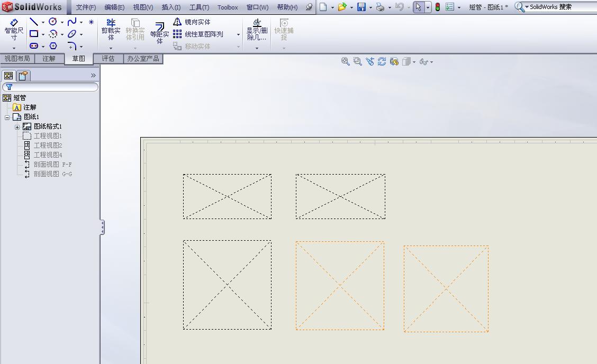Viewport: 597px width, 364px height.
Task: Select 剖面视图 F-F in the tree
Action: tap(52, 165)
